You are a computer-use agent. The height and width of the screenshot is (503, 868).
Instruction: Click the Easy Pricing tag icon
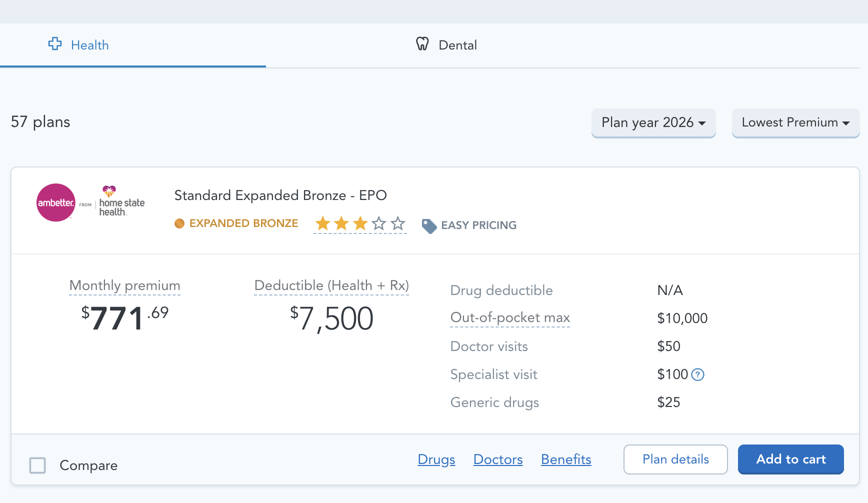[429, 226]
